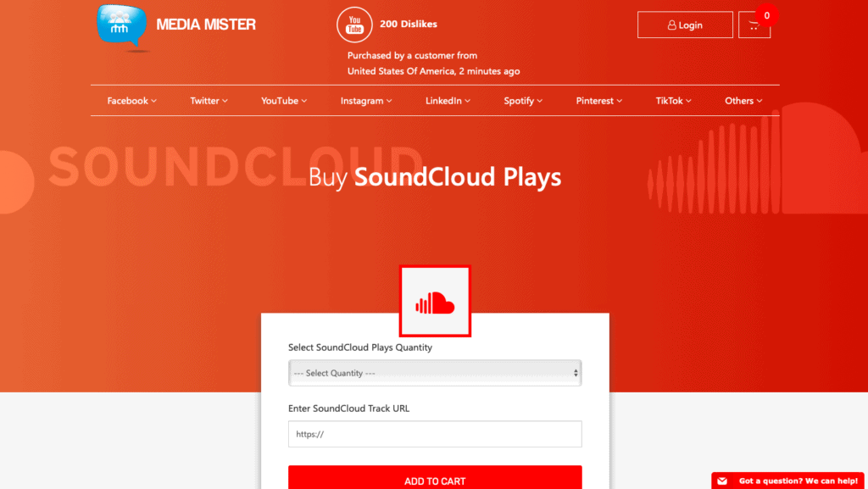The image size is (868, 489).
Task: Click the '200 Dislikes' purchase notification
Action: coord(409,24)
